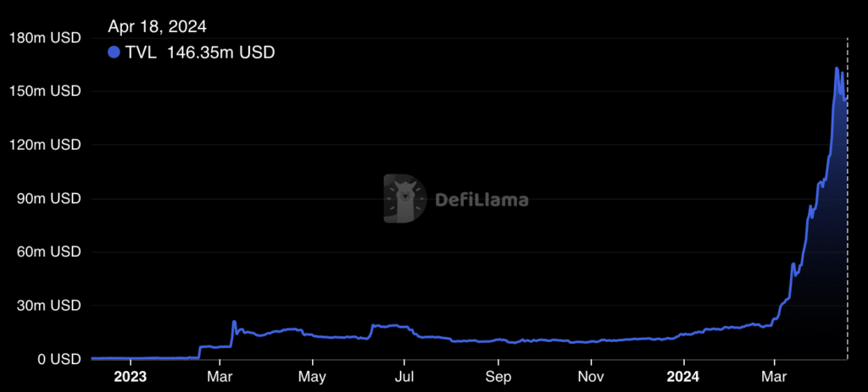Click the 180m USD y-axis label
The height and width of the screenshot is (392, 868).
[x=45, y=37]
